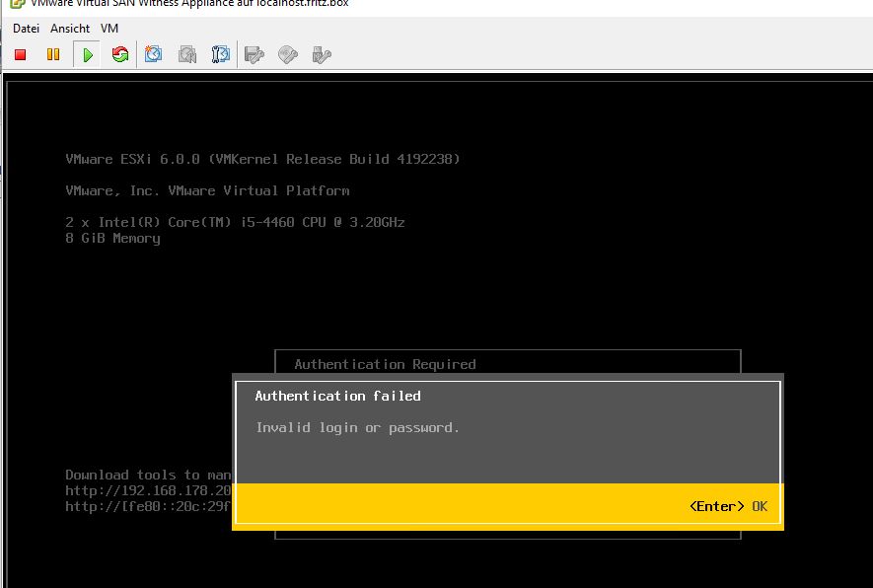
Task: Suspend the VM with the pause icon
Action: (x=53, y=55)
